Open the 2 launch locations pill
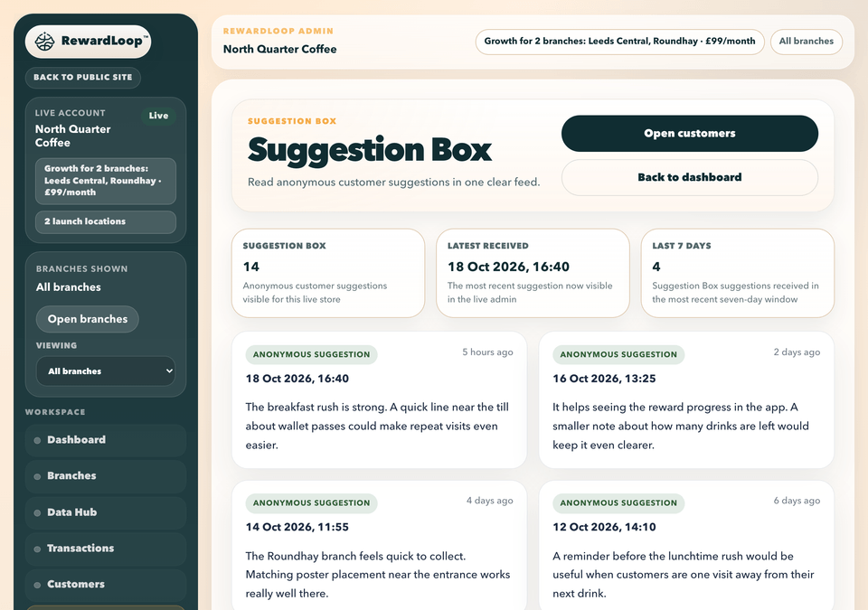Image resolution: width=868 pixels, height=610 pixels. tap(106, 221)
